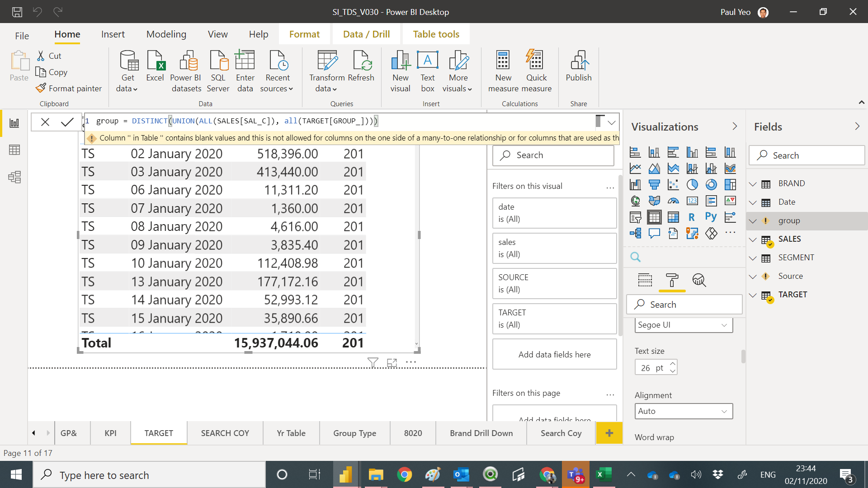Screen dimensions: 868x488
Task: Add a new page with plus button
Action: (609, 433)
